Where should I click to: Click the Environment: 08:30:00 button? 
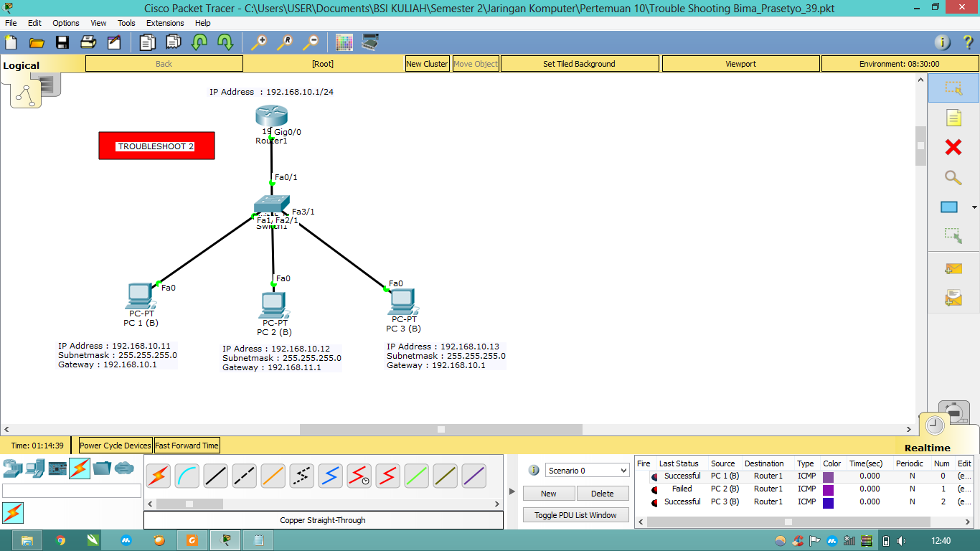point(900,64)
